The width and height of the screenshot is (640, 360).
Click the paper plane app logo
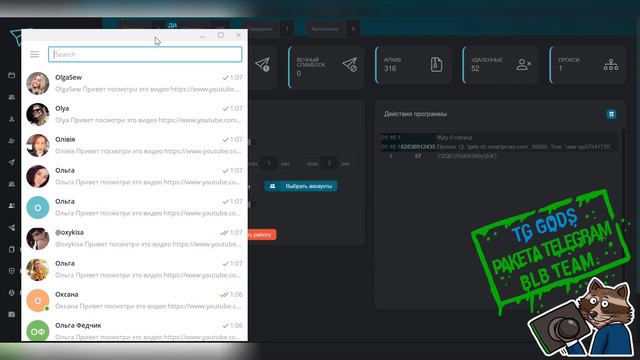coord(16,38)
